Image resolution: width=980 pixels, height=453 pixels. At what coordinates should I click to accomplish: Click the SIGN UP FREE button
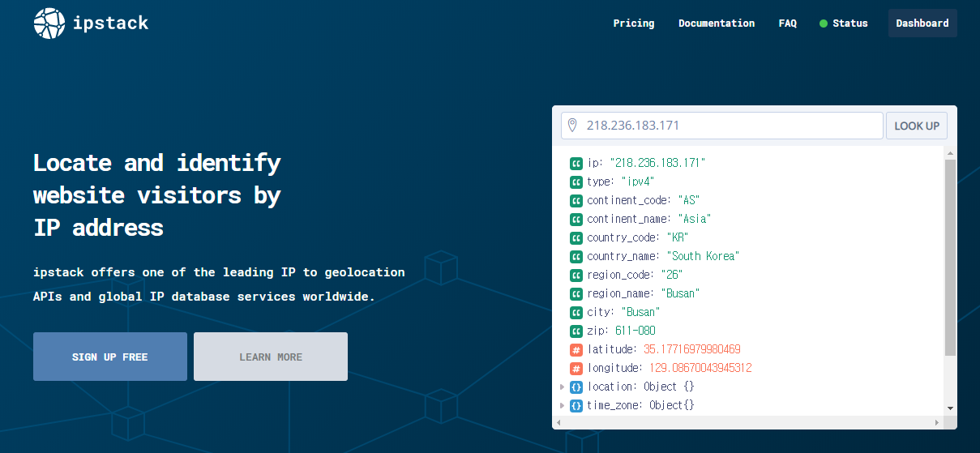point(110,357)
